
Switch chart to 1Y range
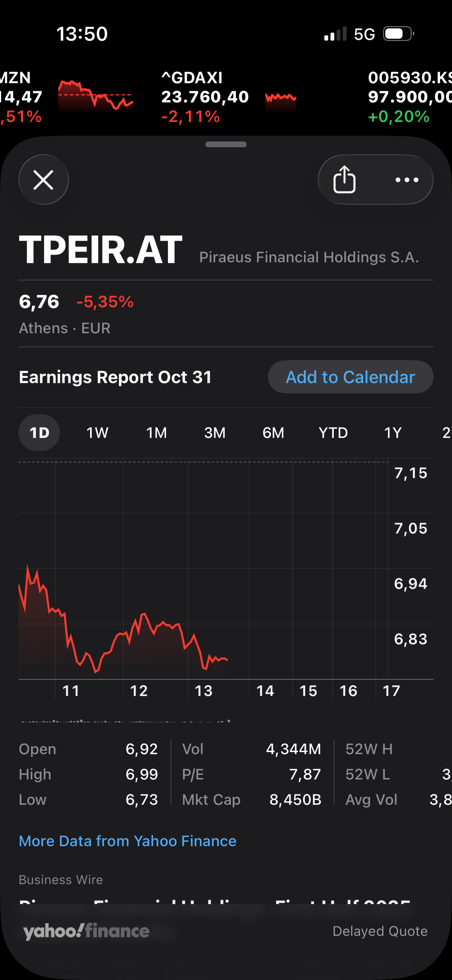click(x=393, y=433)
